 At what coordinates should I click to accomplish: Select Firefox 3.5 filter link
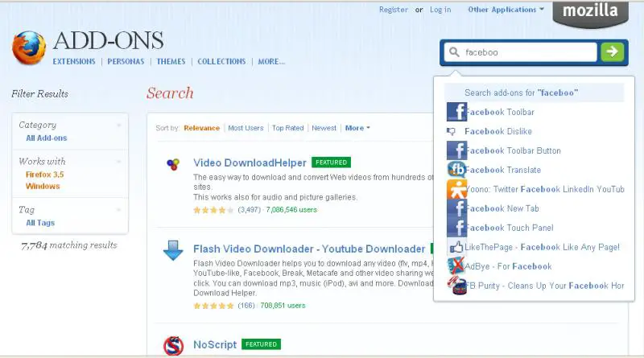[x=45, y=175]
